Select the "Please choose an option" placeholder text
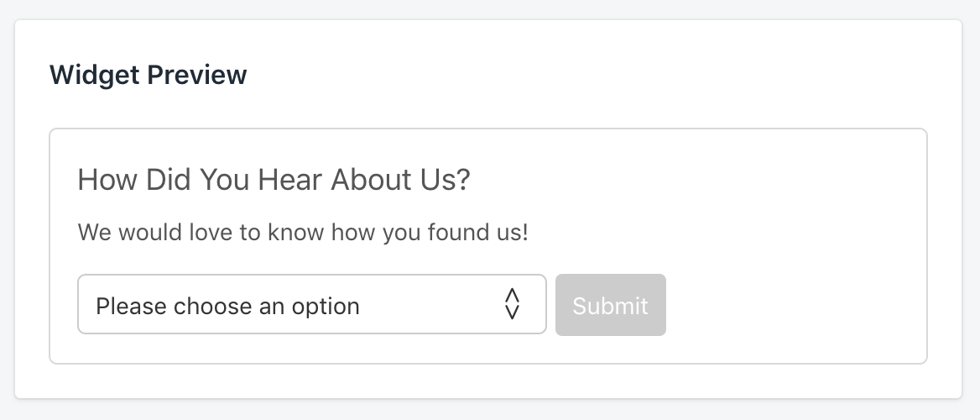Image resolution: width=980 pixels, height=420 pixels. [227, 306]
